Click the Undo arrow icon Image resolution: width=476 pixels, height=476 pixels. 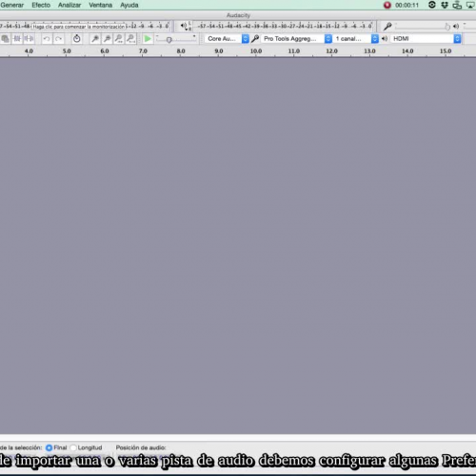point(47,39)
